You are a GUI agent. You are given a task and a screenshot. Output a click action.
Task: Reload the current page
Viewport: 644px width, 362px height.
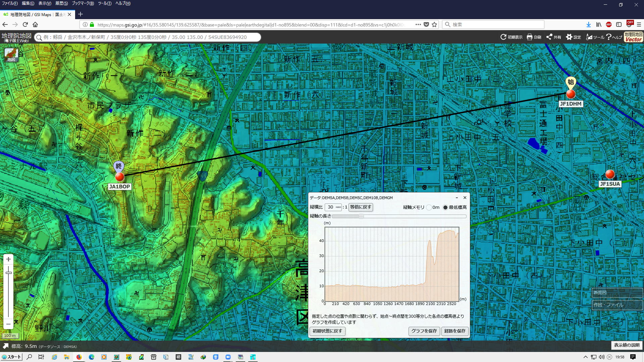coord(25,24)
